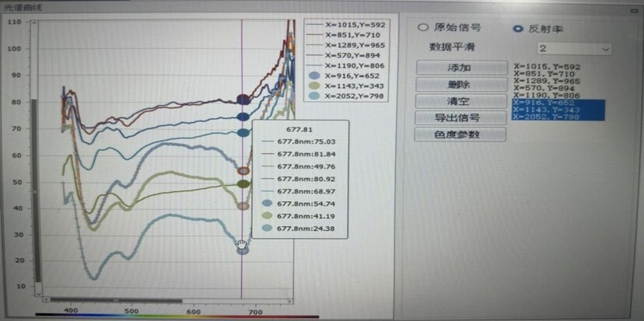Select the 原始信号 radio button

coord(424,27)
